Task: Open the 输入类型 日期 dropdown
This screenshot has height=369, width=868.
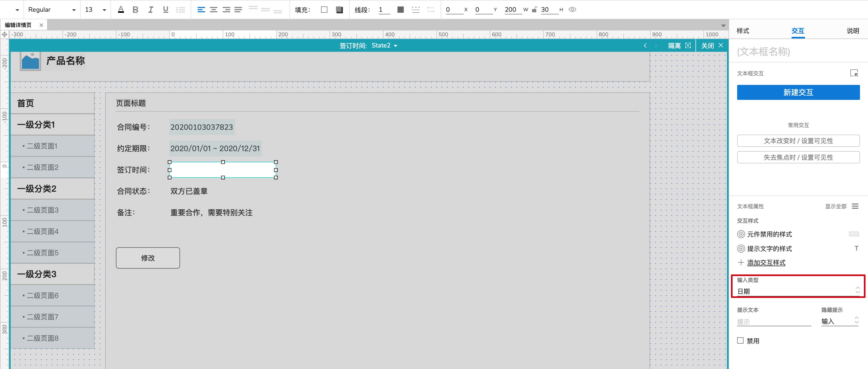Action: click(x=798, y=291)
